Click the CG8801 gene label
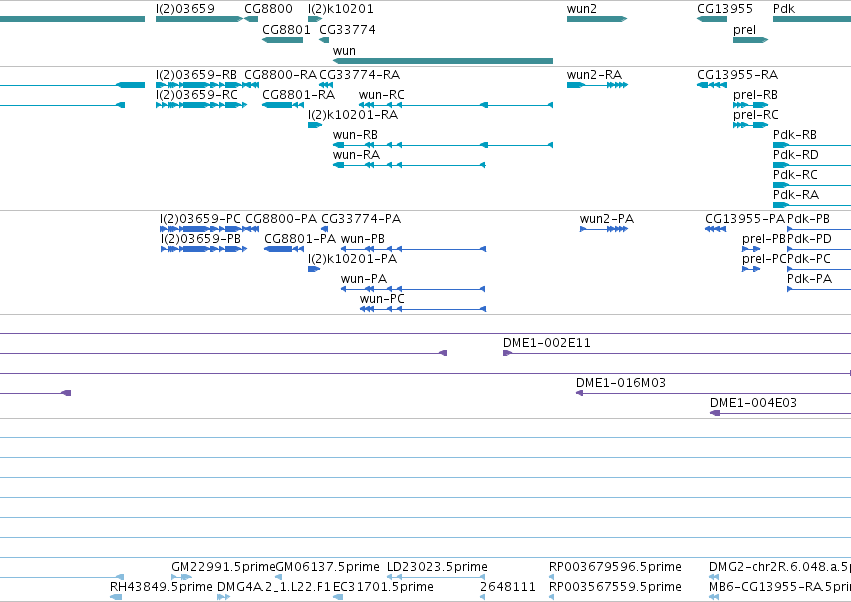This screenshot has height=602, width=851. pos(286,29)
